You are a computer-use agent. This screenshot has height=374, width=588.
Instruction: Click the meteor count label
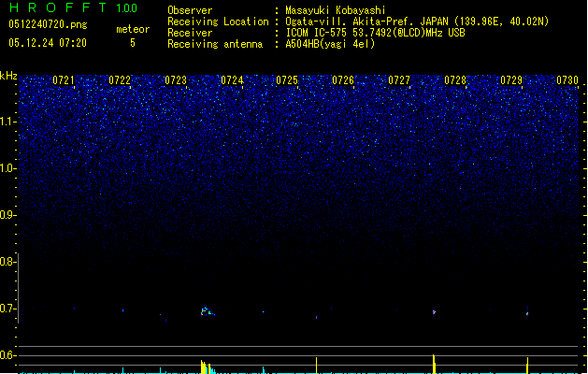(x=133, y=29)
